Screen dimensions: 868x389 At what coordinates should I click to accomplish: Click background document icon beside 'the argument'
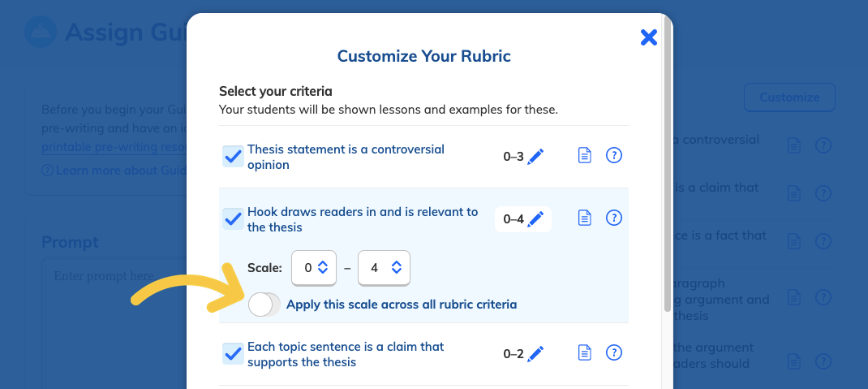coord(794,362)
